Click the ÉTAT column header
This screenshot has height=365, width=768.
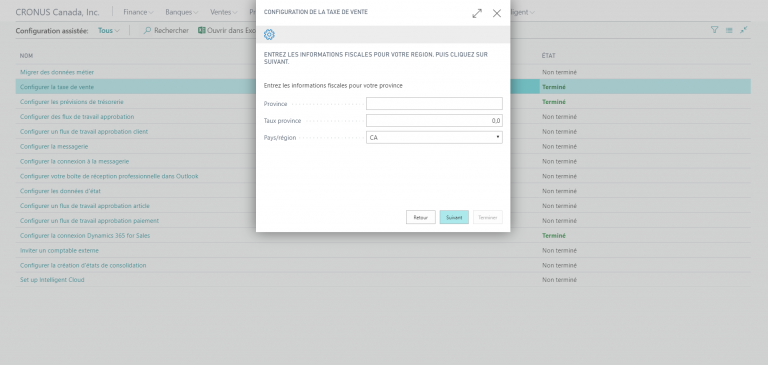(549, 56)
